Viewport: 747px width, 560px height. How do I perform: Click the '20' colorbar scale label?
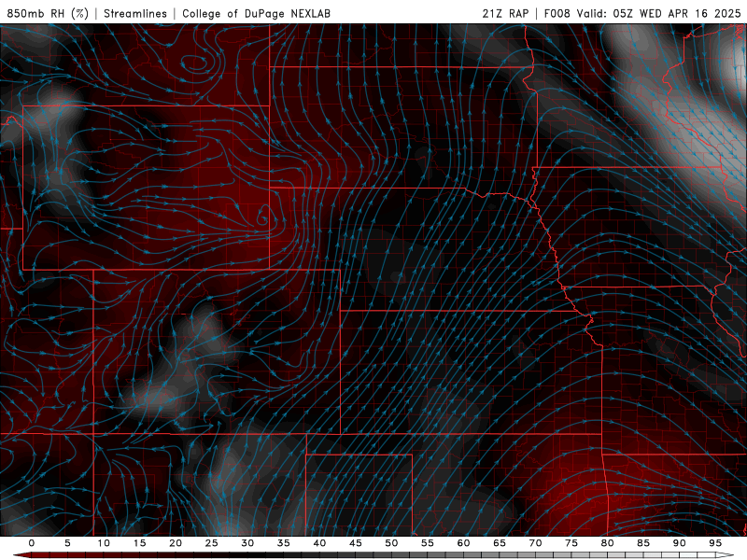point(176,543)
